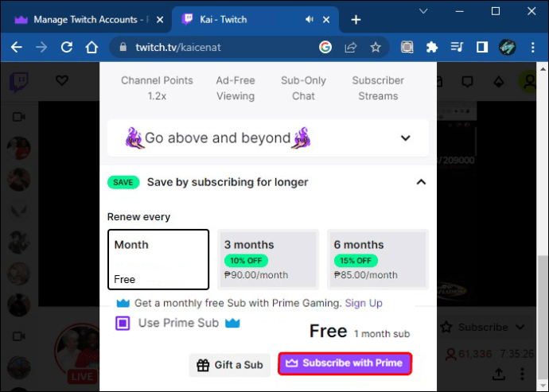Screen dimensions: 549x392
Task: Open the browser extensions puzzle icon
Action: pos(432,47)
